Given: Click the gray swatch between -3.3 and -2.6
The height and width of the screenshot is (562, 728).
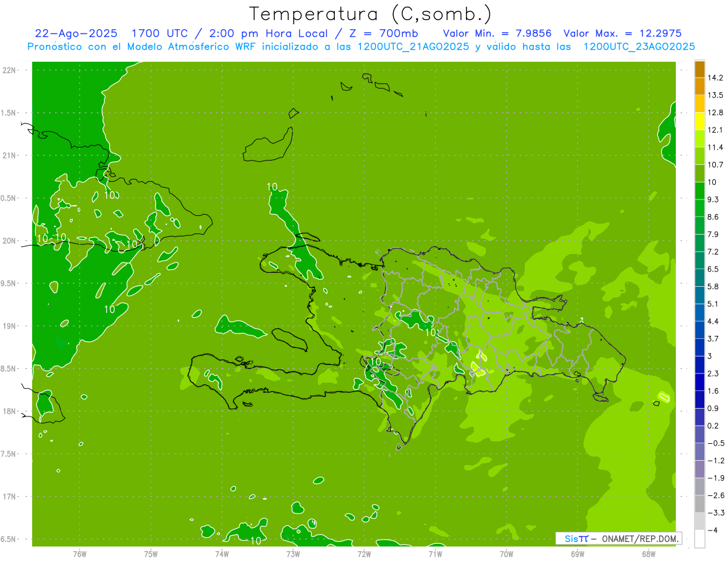Looking at the screenshot, I should click(699, 504).
